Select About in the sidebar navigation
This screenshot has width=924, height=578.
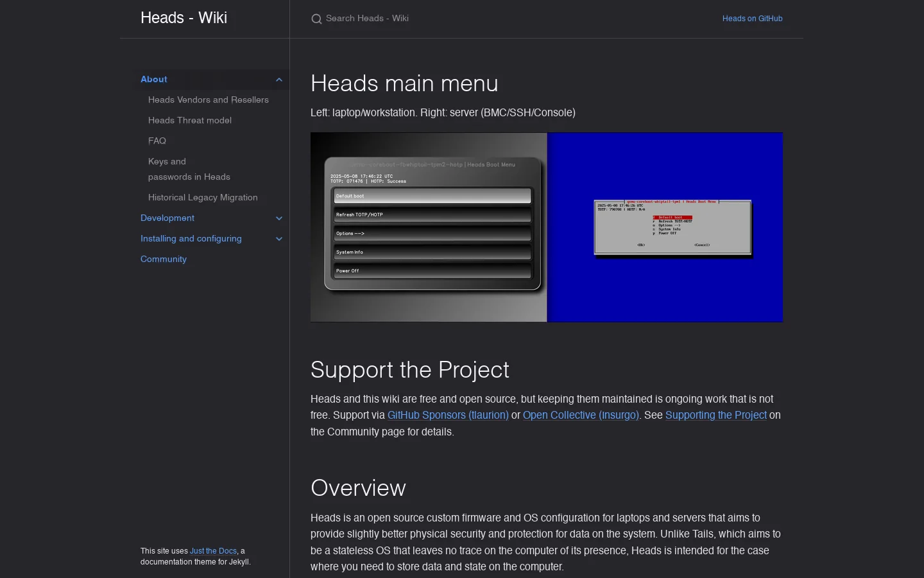[x=154, y=79]
